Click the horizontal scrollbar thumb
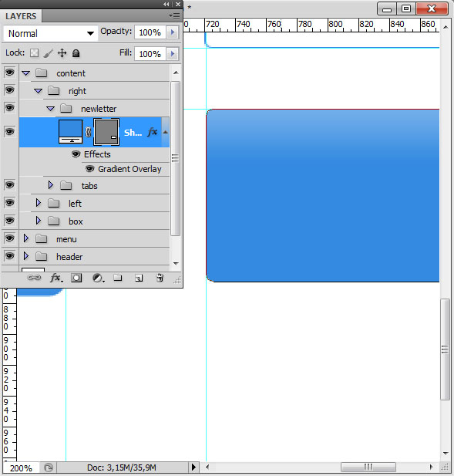The image size is (454, 476). tap(368, 467)
